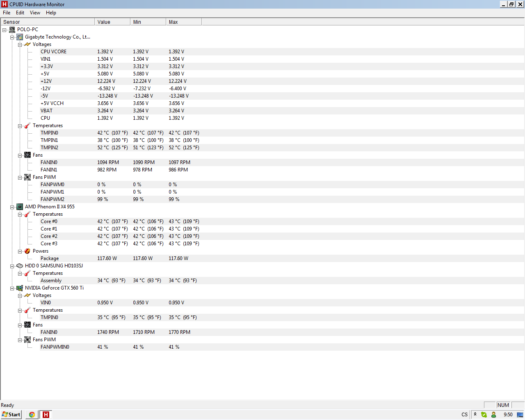This screenshot has height=420, width=525.
Task: Select the +12V voltage row label
Action: tap(46, 81)
